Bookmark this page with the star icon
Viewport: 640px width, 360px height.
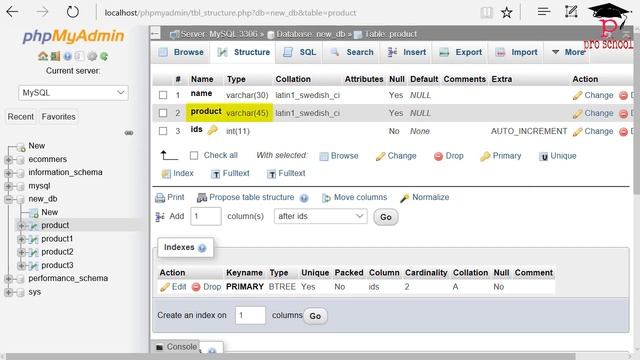pos(507,12)
